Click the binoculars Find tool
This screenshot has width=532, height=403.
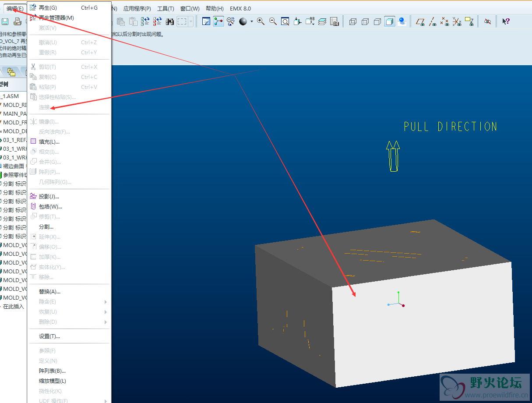170,21
